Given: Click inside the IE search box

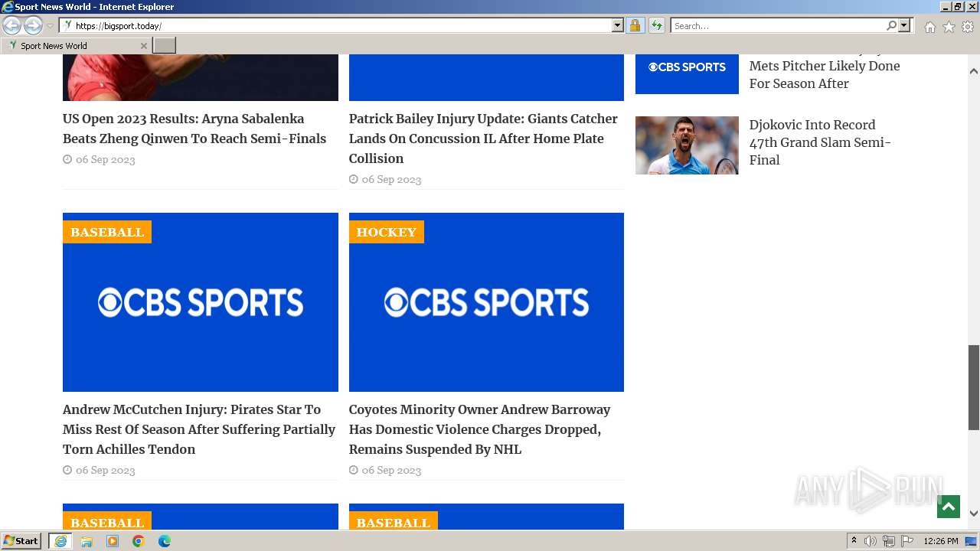Looking at the screenshot, I should [777, 25].
